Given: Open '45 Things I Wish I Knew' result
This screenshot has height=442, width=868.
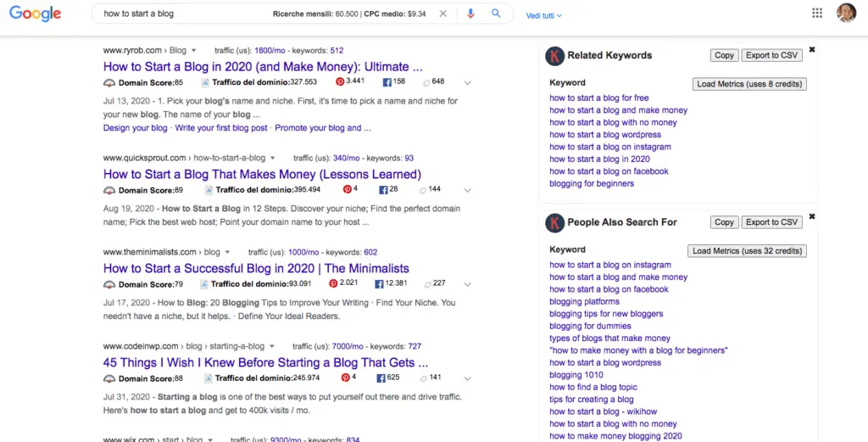Looking at the screenshot, I should click(x=265, y=362).
